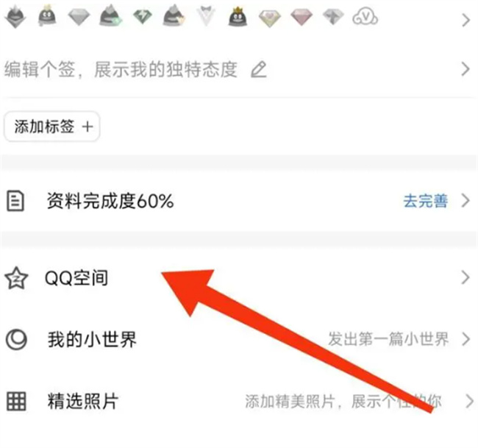Tap the pink diamond badge icon
This screenshot has height=448, width=478.
pyautogui.click(x=302, y=18)
